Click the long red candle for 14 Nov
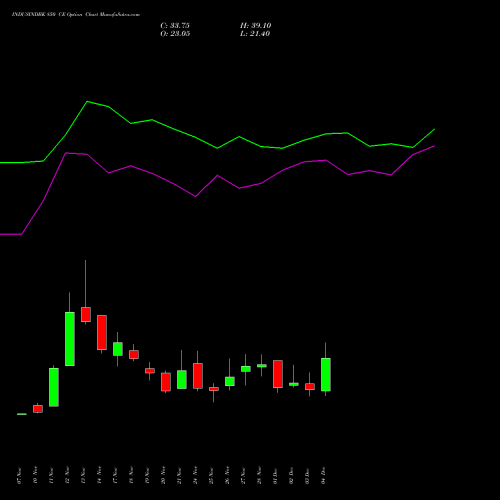The image size is (500, 500). pos(102,332)
